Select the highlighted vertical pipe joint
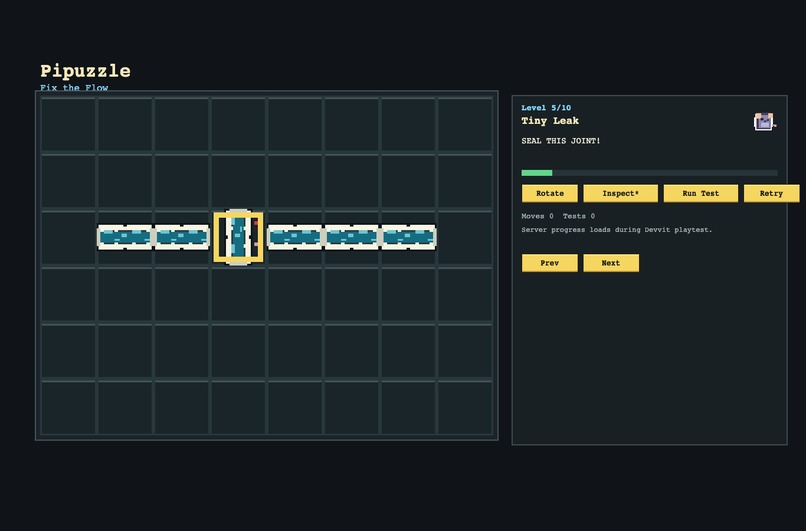The height and width of the screenshot is (531, 806). point(239,237)
